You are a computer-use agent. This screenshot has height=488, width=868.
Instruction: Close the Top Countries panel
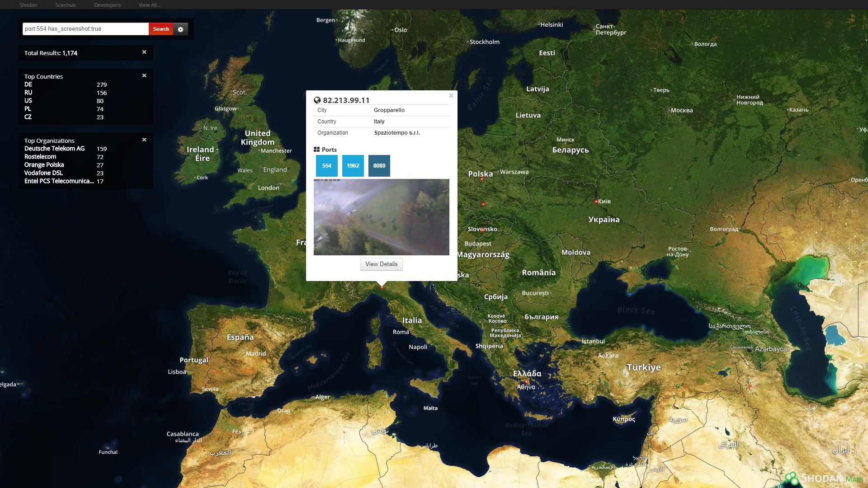144,75
